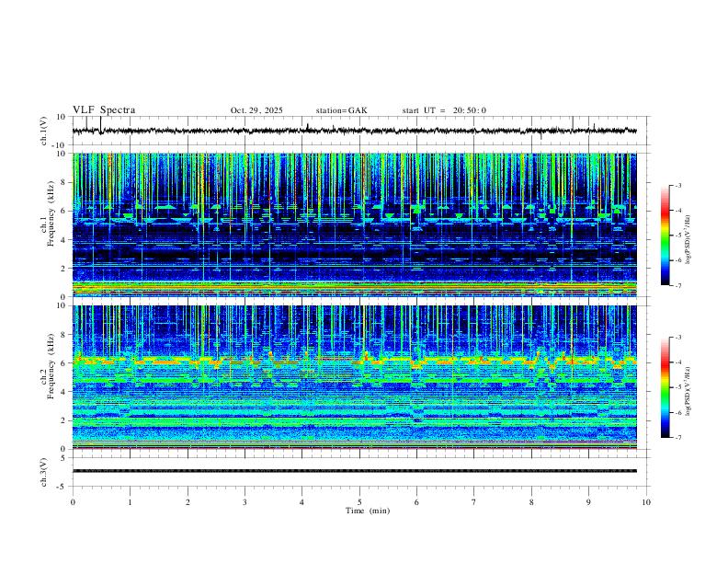This screenshot has width=728, height=563.
Task: Click the "ch.3(V)" axis label
Action: tap(44, 472)
